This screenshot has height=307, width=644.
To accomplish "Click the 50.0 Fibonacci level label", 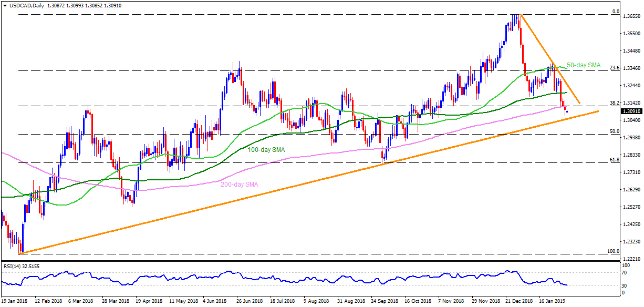I will 614,131.
